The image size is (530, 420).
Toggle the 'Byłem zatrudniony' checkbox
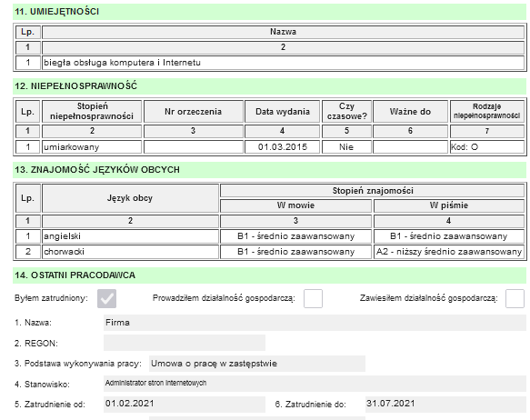[x=106, y=298]
